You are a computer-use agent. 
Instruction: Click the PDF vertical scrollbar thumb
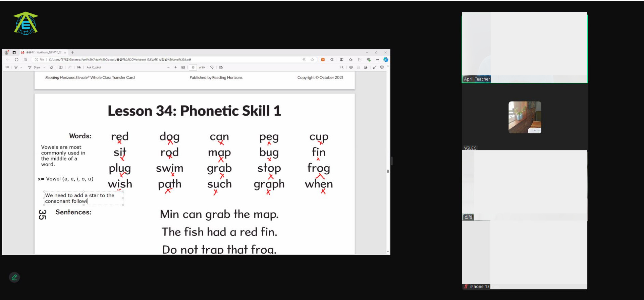pos(388,171)
